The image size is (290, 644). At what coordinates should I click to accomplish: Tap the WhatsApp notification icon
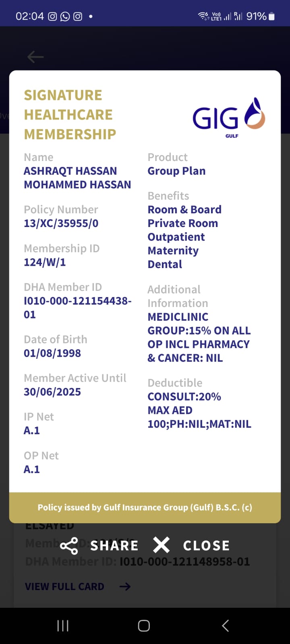(x=65, y=17)
